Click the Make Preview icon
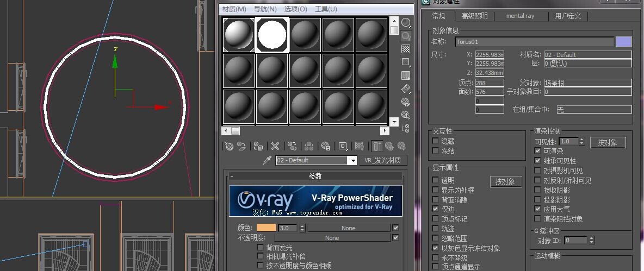644x271 pixels. pyautogui.click(x=406, y=89)
